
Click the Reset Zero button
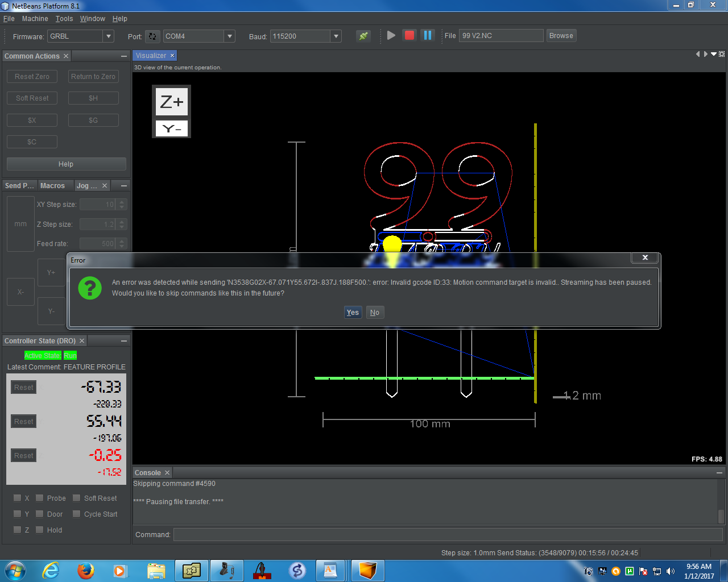click(32, 77)
